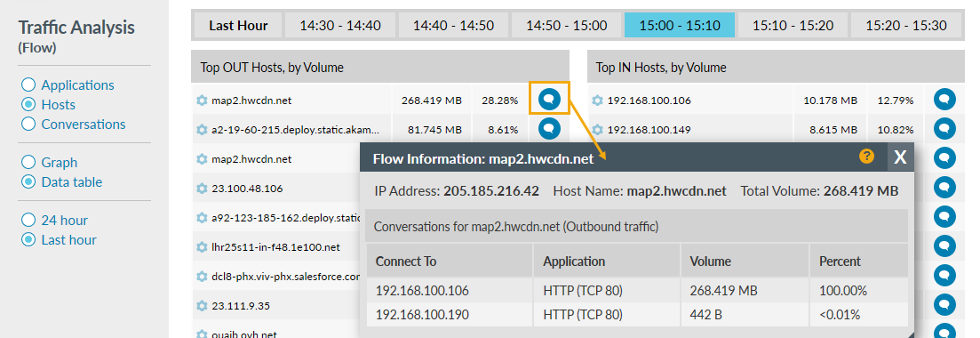
Task: Click host name a2-19-60-215.deploy.static.akam...
Action: tap(296, 130)
